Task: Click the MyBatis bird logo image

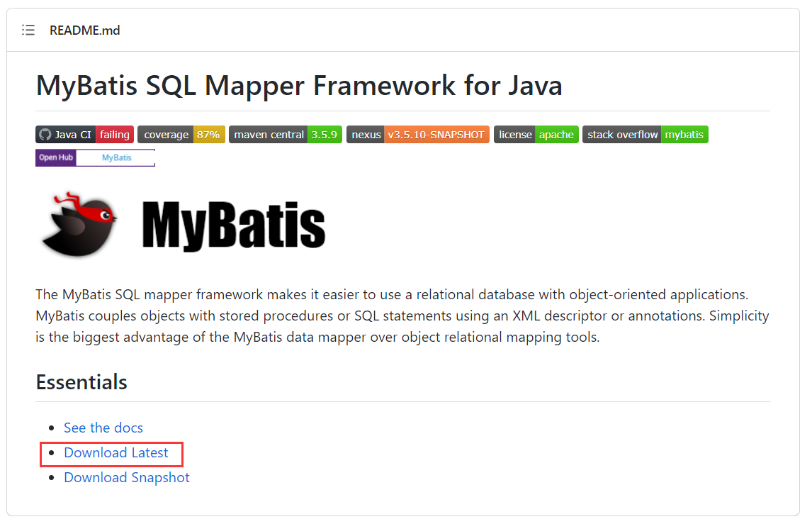Action: (x=79, y=224)
